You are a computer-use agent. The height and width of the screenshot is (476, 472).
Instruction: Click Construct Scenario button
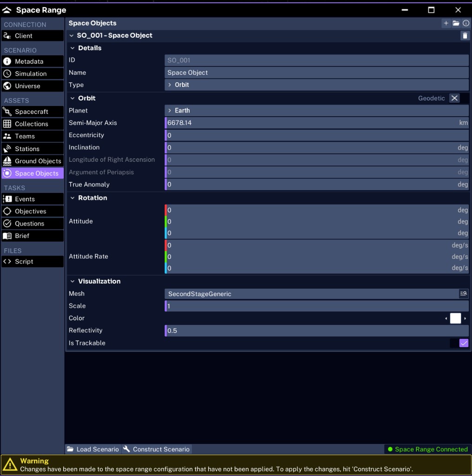(x=157, y=450)
